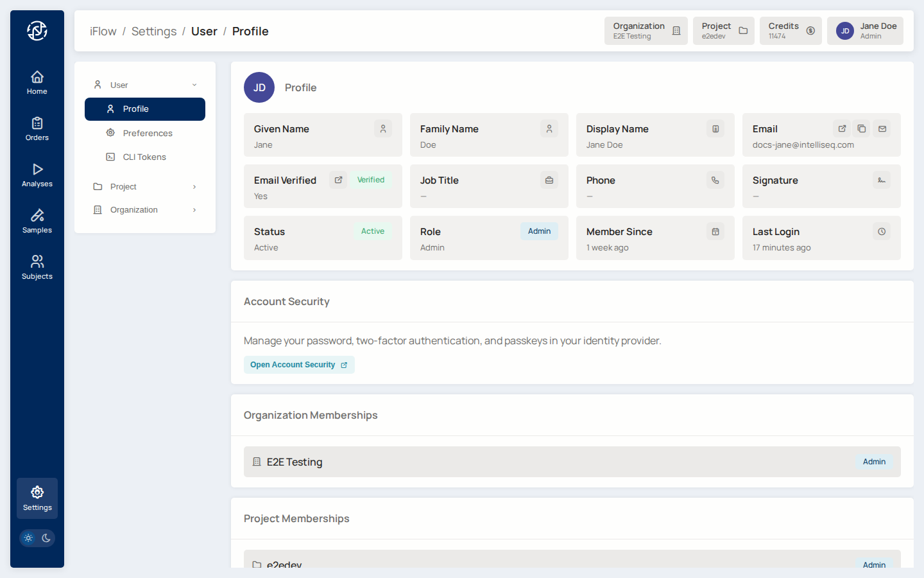This screenshot has height=578, width=924.
Task: Click the iFlow logo in the sidebar
Action: pyautogui.click(x=37, y=31)
